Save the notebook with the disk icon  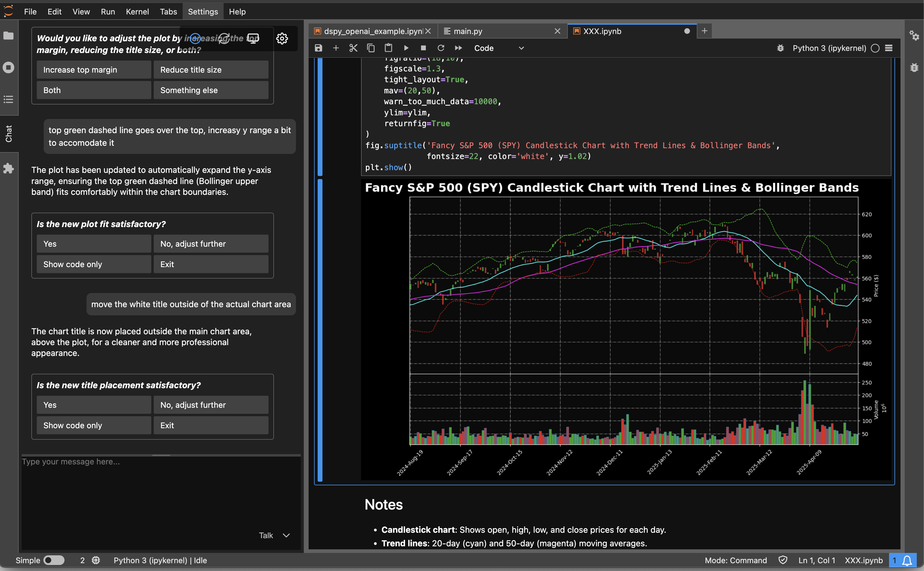pos(319,48)
